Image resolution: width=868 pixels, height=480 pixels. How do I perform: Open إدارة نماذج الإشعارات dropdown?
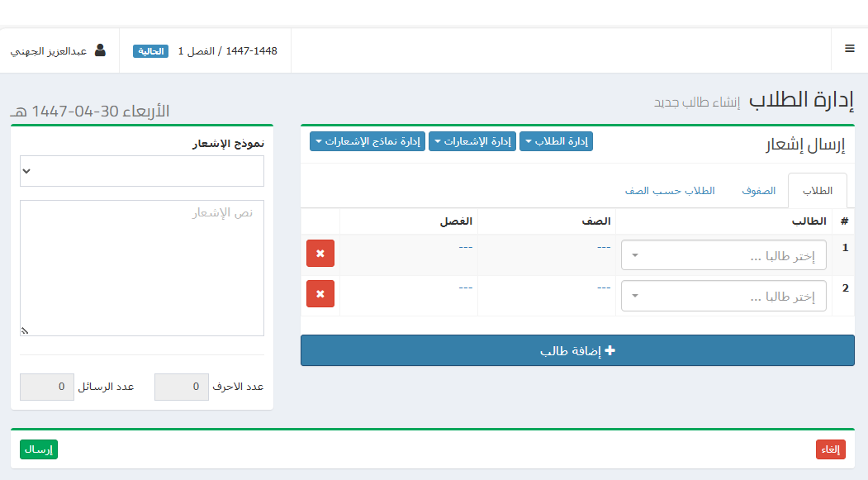368,142
